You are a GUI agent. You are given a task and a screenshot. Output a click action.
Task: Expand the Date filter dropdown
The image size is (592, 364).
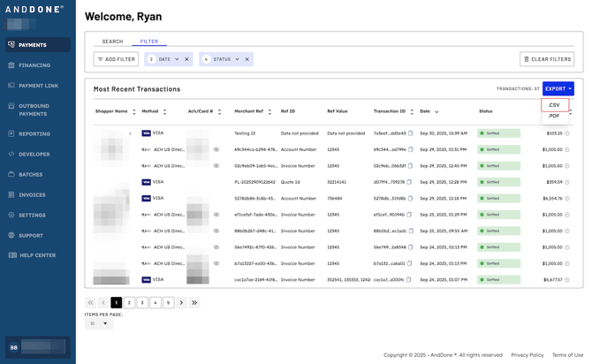pos(177,59)
